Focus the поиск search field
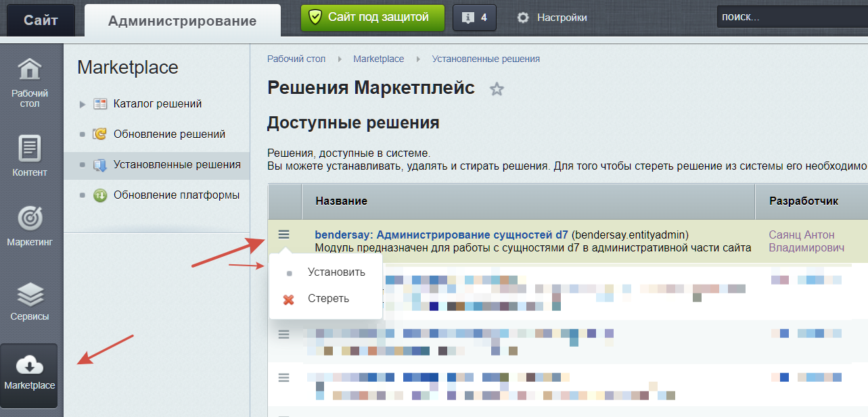This screenshot has height=417, width=868. pyautogui.click(x=792, y=18)
